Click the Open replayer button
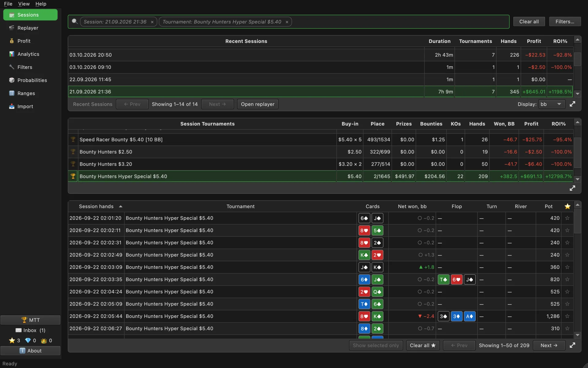This screenshot has width=588, height=368. click(x=258, y=104)
